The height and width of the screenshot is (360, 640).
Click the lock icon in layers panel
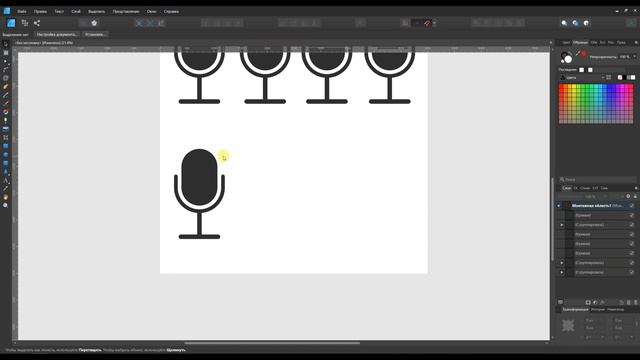point(635,196)
